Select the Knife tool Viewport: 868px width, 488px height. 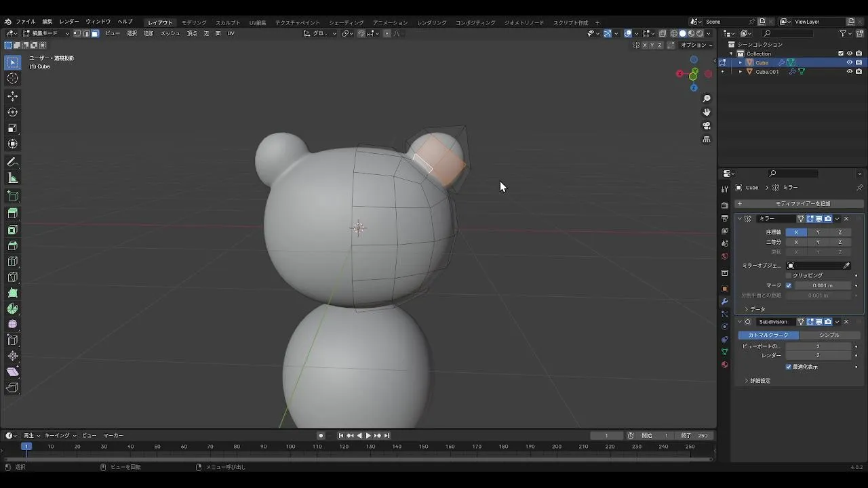point(13,277)
